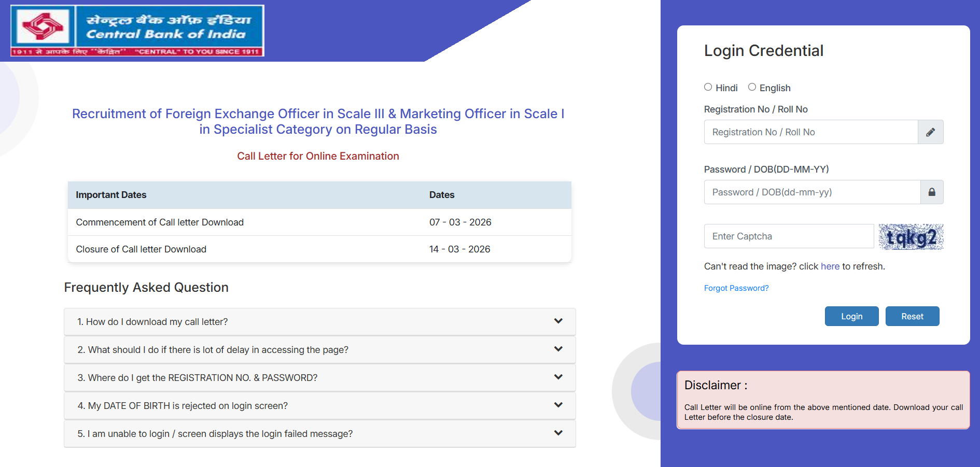
Task: Click the lock icon beside Password field
Action: (x=932, y=192)
